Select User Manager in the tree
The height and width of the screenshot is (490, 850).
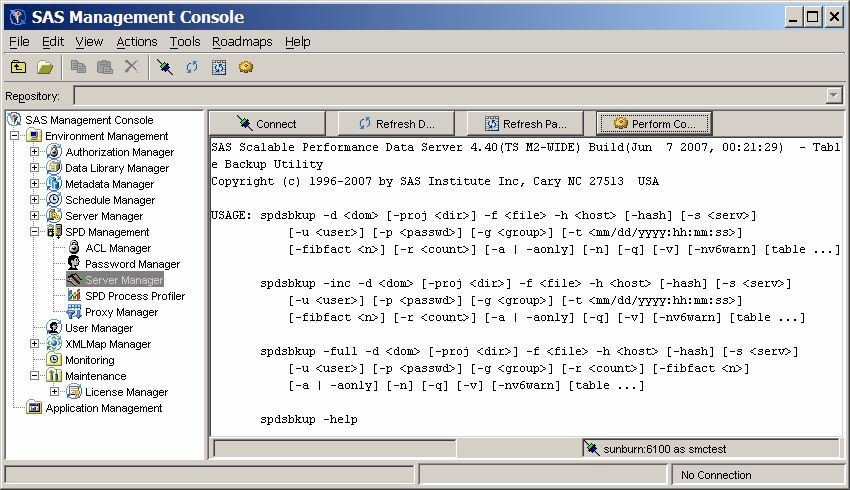click(x=98, y=328)
